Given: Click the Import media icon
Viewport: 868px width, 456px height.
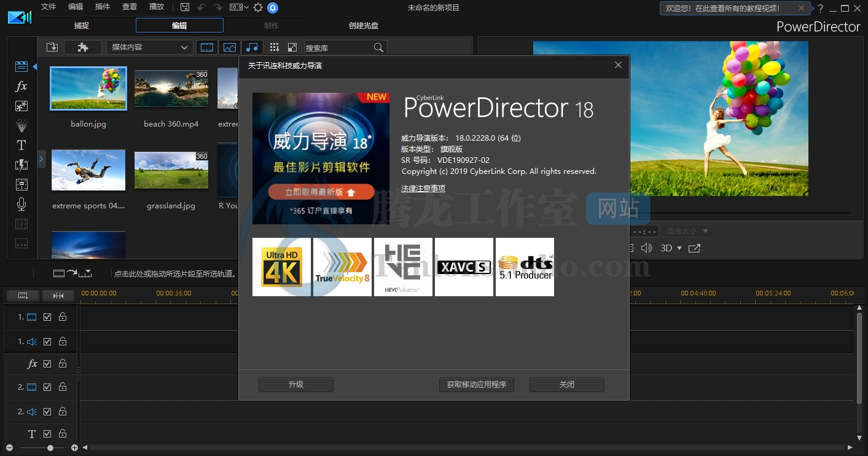Looking at the screenshot, I should (x=52, y=47).
